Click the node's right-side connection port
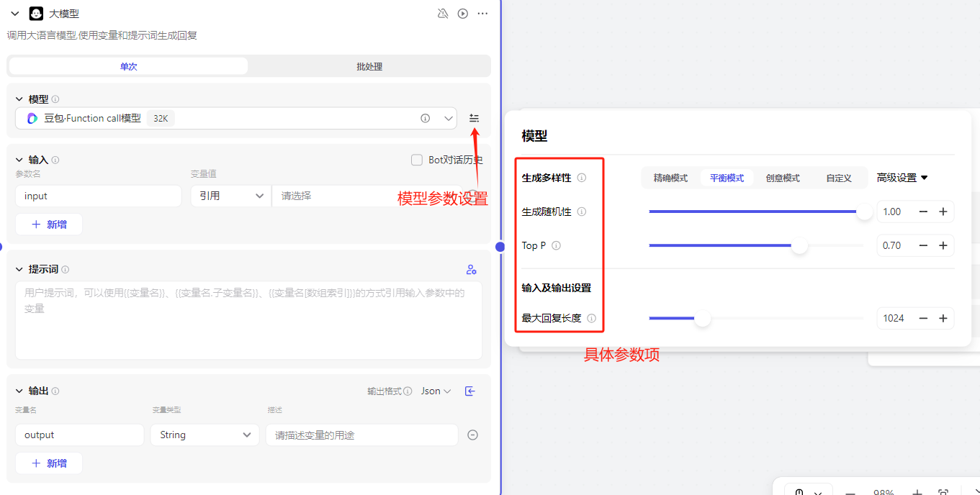This screenshot has height=495, width=980. (x=500, y=247)
